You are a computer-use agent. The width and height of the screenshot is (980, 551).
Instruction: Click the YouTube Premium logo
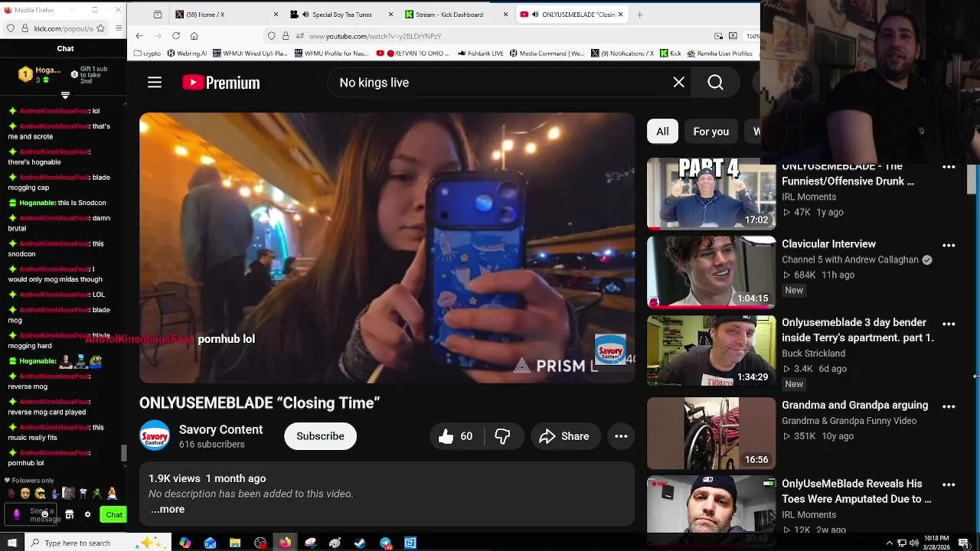[x=221, y=83]
